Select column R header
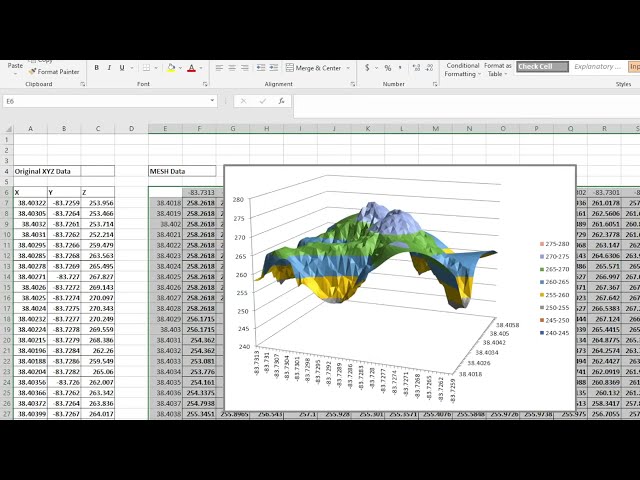 [604, 129]
